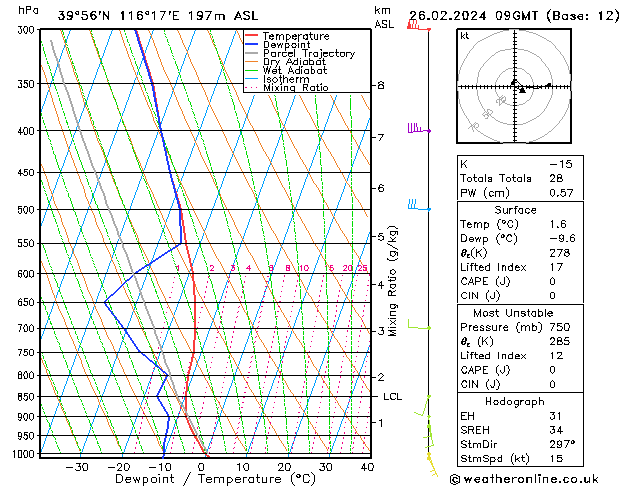Screen dimensions: 629x486
Task: Select the 'Temperature' legend label
Action: pos(296,36)
